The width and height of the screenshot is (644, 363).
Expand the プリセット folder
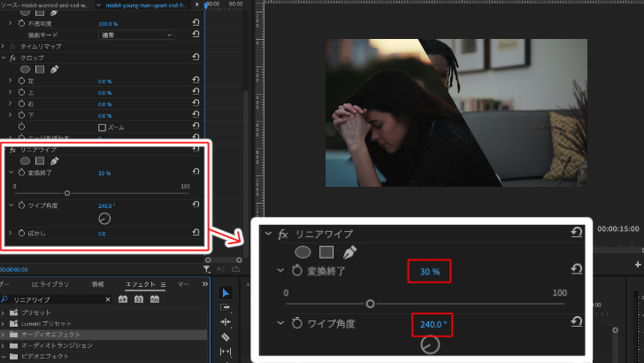pyautogui.click(x=3, y=313)
